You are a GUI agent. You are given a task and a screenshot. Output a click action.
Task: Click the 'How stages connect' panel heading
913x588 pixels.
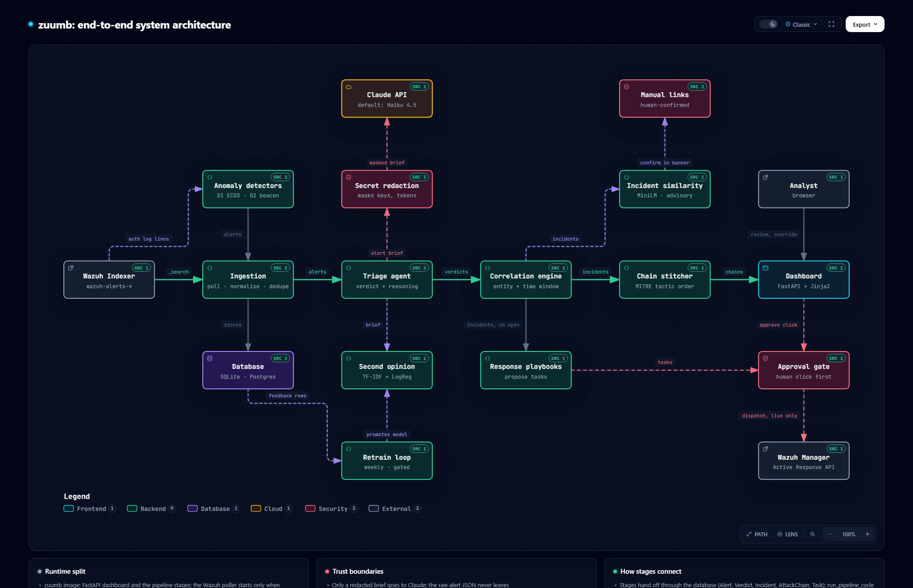point(651,572)
